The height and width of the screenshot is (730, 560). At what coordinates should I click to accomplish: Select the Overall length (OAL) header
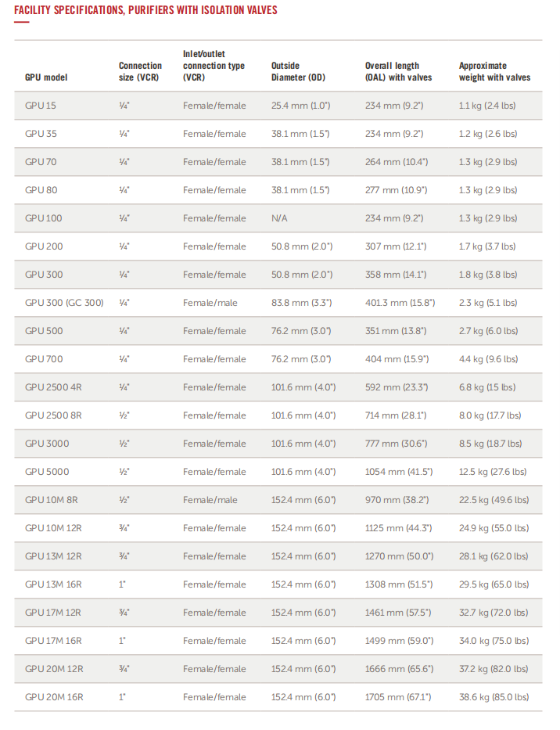(x=398, y=71)
